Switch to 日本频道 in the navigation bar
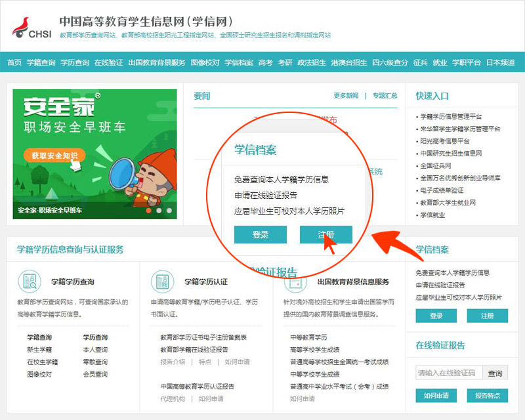Viewport: 525px width, 420px height. click(501, 62)
